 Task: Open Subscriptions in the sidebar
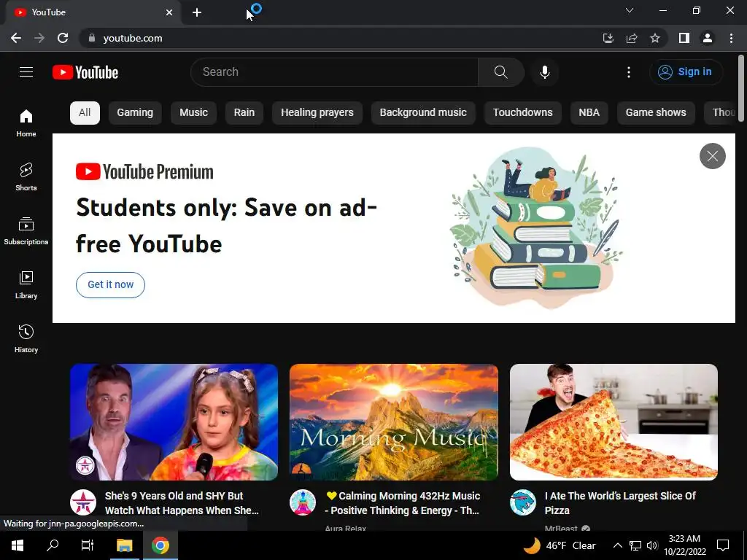pyautogui.click(x=26, y=230)
